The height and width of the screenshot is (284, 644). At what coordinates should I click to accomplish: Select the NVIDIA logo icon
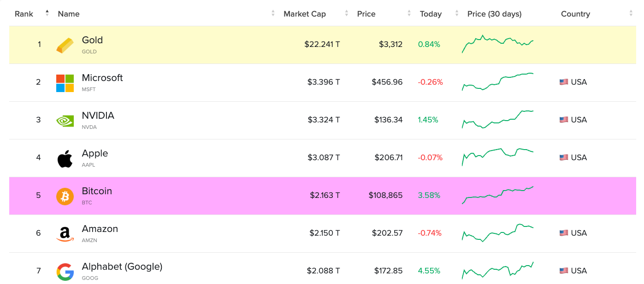[65, 120]
